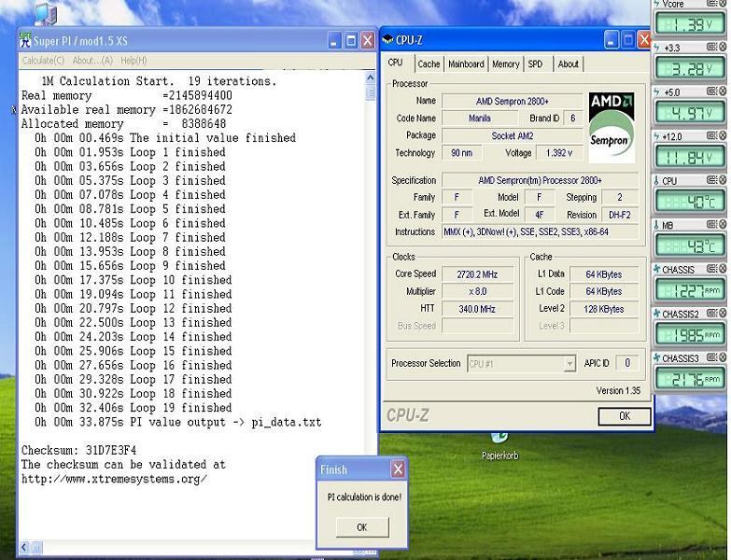Select the CPU tab in CPU-Z

tap(395, 63)
